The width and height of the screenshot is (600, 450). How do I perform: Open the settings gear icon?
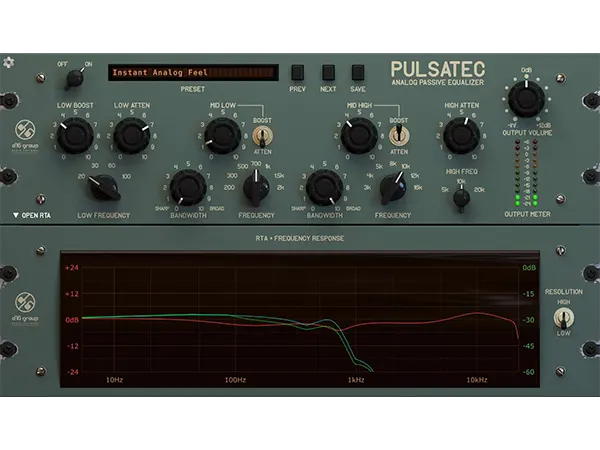(x=8, y=62)
